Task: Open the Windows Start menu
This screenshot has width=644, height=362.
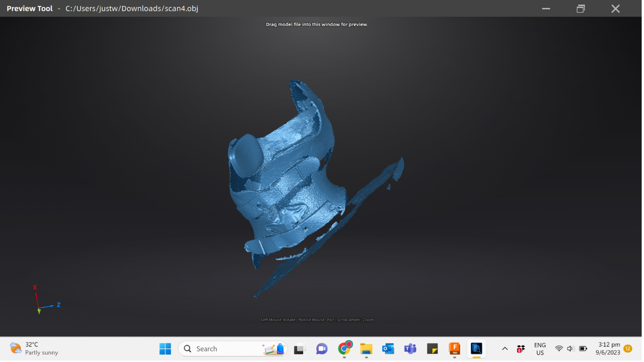Action: pos(166,350)
